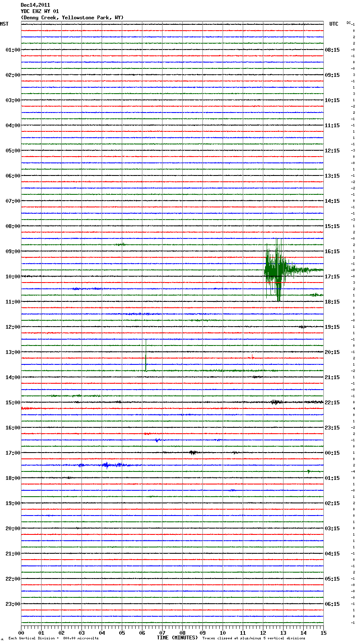
Task: Click the 13:15 UTC time label
Action: (x=332, y=176)
